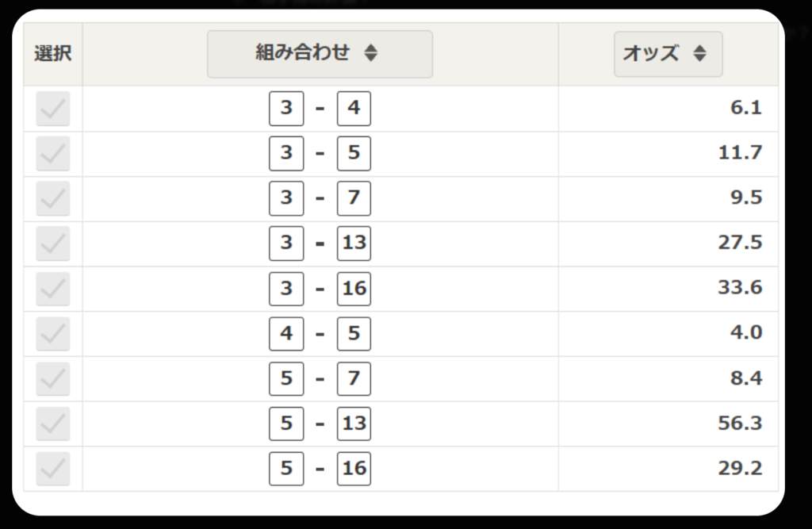Click the sort arrows icon beside オッズ
The height and width of the screenshot is (529, 812).
(699, 54)
